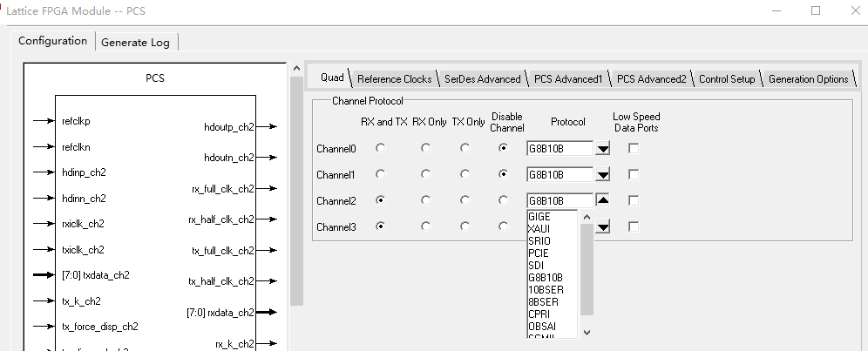
Task: Click the rx_full_clk_ch2 port label
Action: [223, 189]
